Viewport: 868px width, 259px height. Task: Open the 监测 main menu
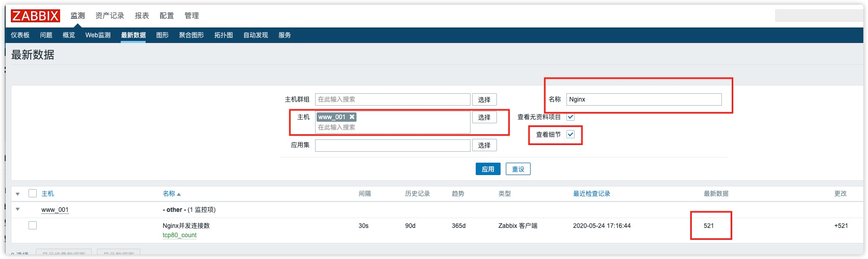[x=78, y=16]
